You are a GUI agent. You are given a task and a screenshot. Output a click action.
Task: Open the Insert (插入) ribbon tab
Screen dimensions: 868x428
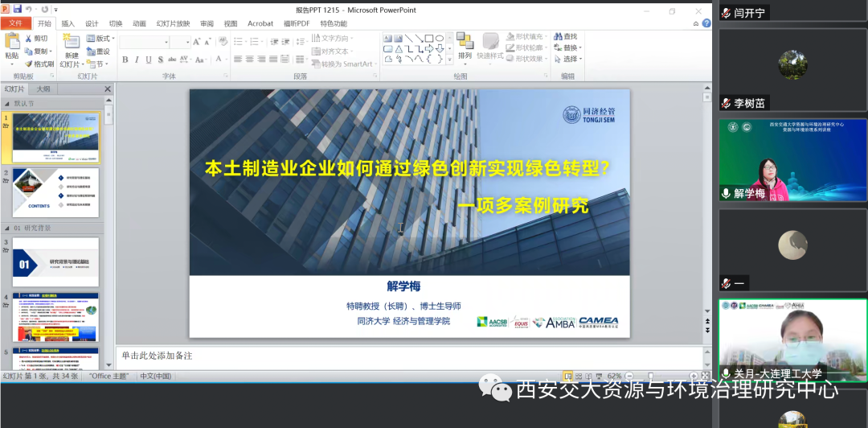tap(68, 24)
